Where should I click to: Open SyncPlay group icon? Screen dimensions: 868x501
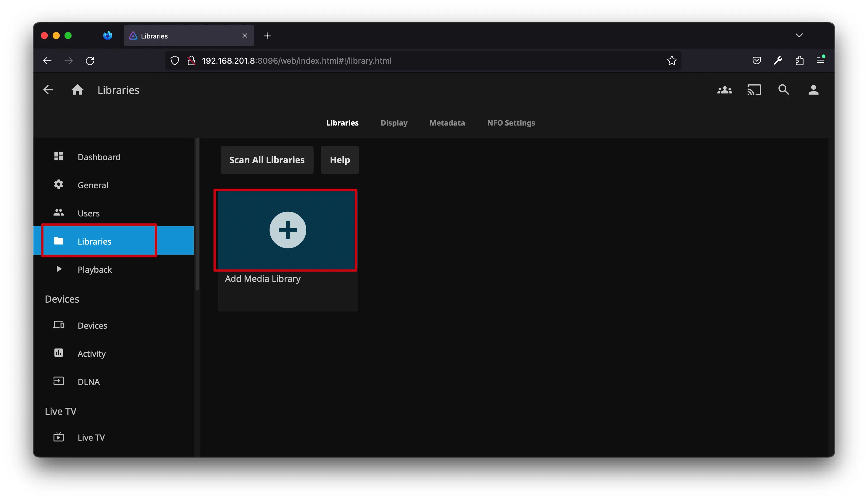725,90
